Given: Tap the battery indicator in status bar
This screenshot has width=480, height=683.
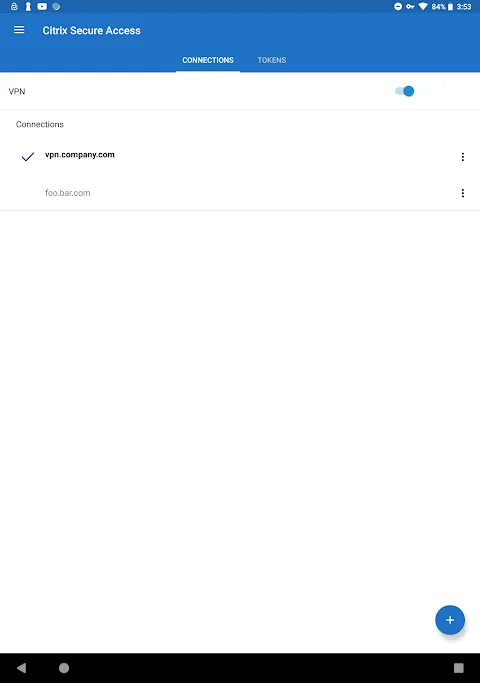Looking at the screenshot, I should tap(450, 7).
